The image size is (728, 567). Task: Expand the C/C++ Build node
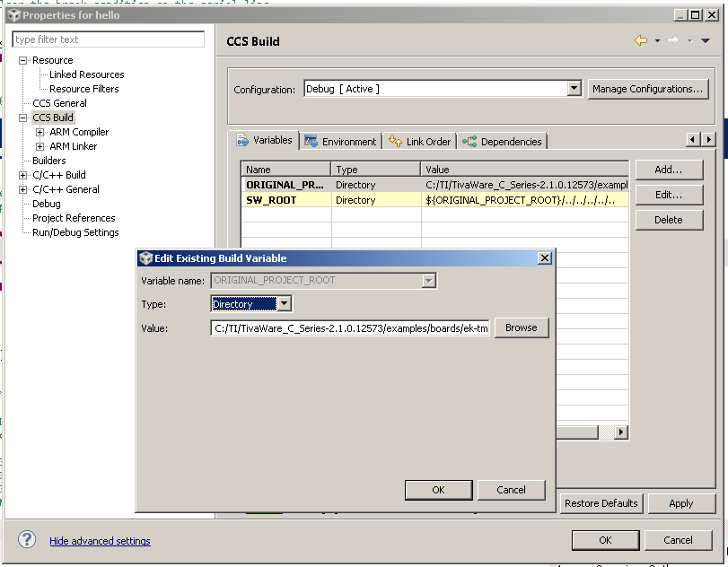22,175
